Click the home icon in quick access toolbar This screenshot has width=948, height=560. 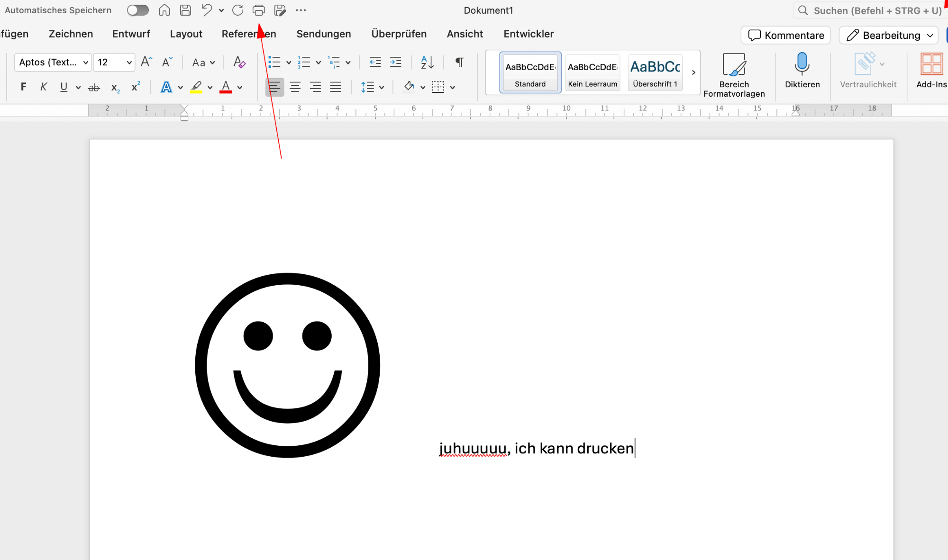(164, 10)
